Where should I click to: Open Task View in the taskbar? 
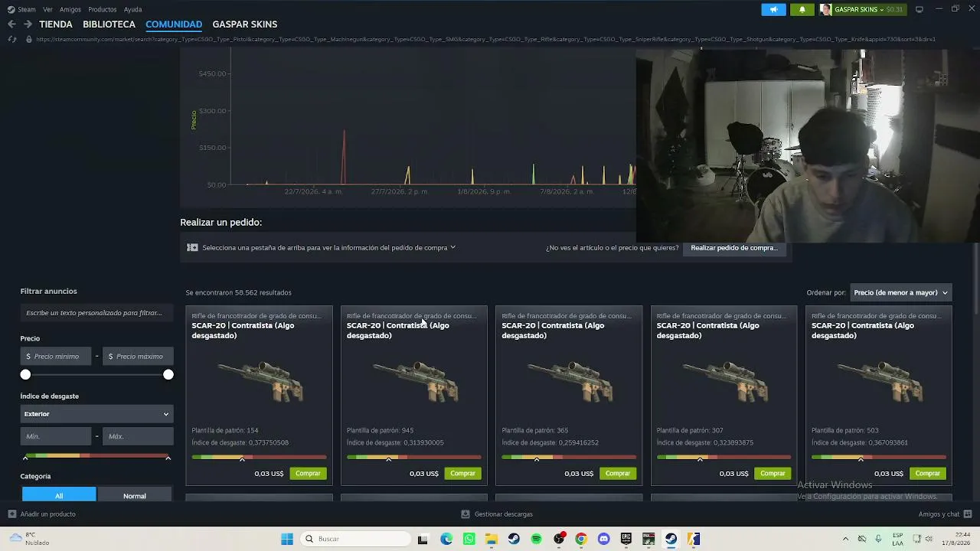pyautogui.click(x=423, y=539)
